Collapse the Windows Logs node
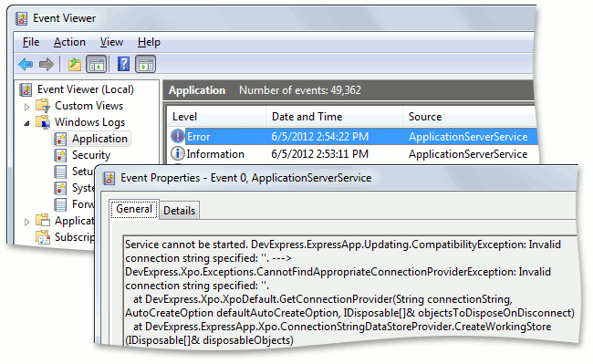The height and width of the screenshot is (364, 593). click(26, 123)
